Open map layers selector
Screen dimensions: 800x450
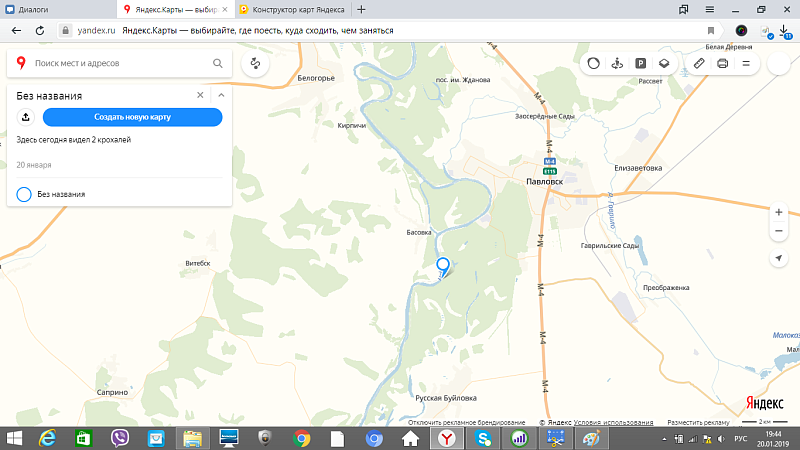point(664,63)
